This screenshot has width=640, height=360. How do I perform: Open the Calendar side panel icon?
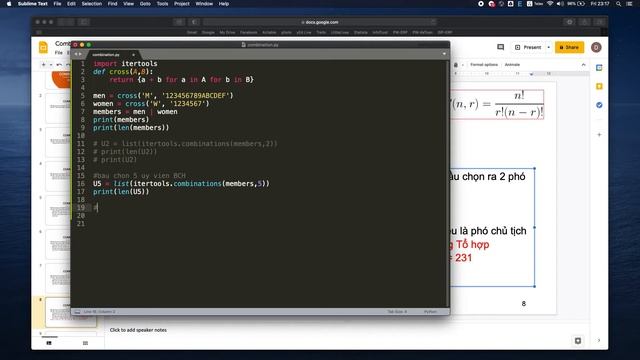(x=599, y=68)
